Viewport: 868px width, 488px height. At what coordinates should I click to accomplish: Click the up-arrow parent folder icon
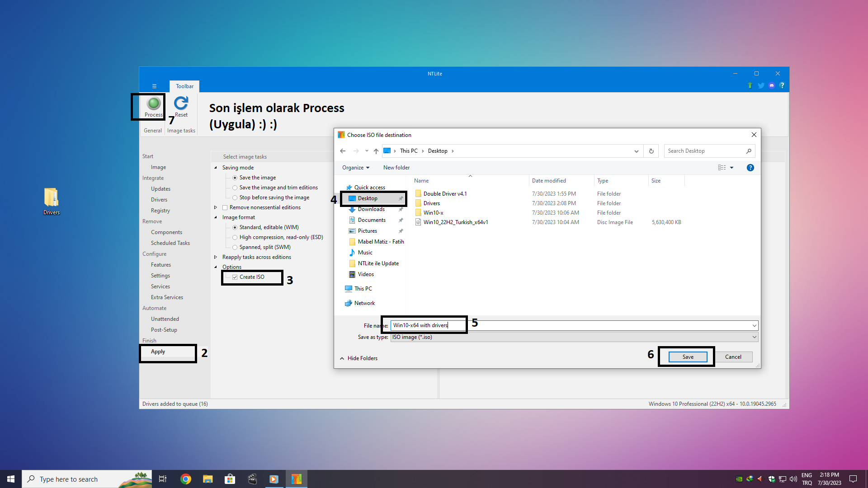[376, 151]
